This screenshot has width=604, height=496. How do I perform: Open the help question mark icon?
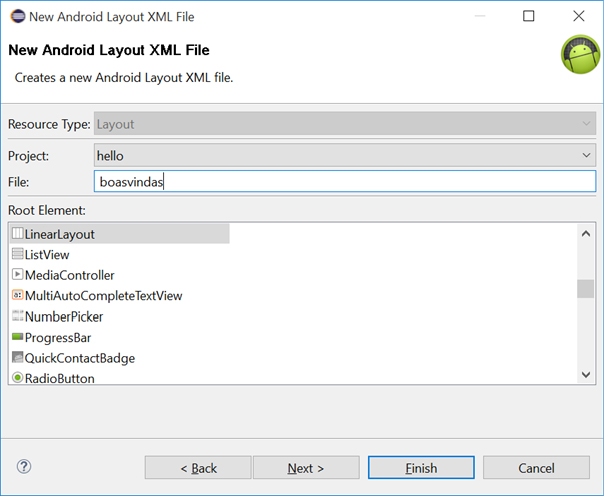(x=24, y=466)
